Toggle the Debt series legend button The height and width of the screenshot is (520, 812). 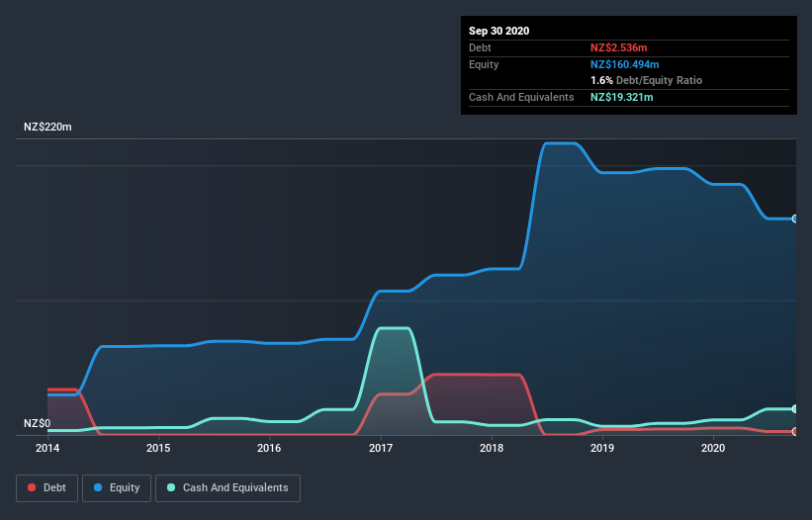[x=46, y=488]
